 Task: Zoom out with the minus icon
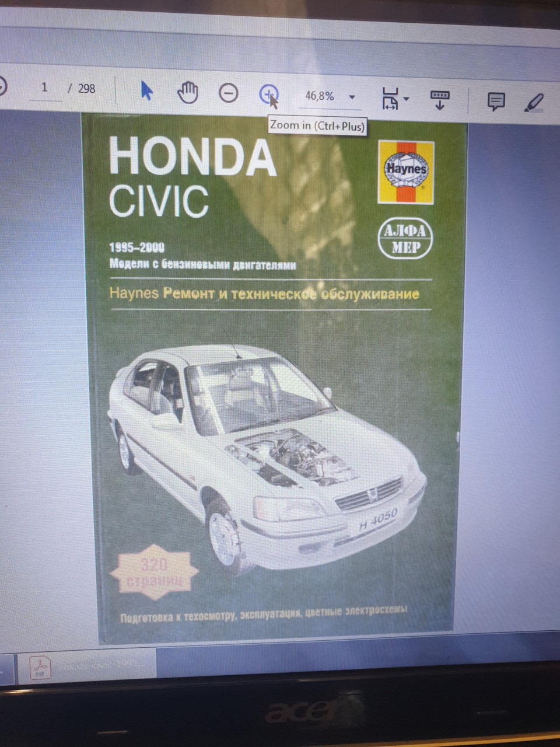coord(228,93)
